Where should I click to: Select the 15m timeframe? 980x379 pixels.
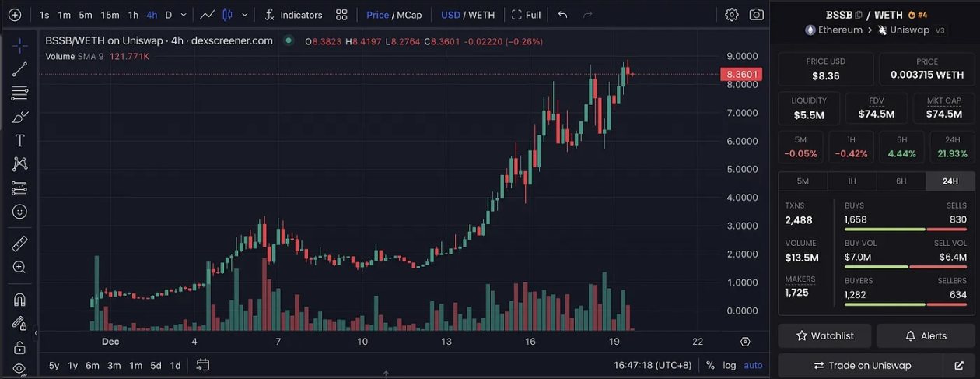[x=110, y=15]
